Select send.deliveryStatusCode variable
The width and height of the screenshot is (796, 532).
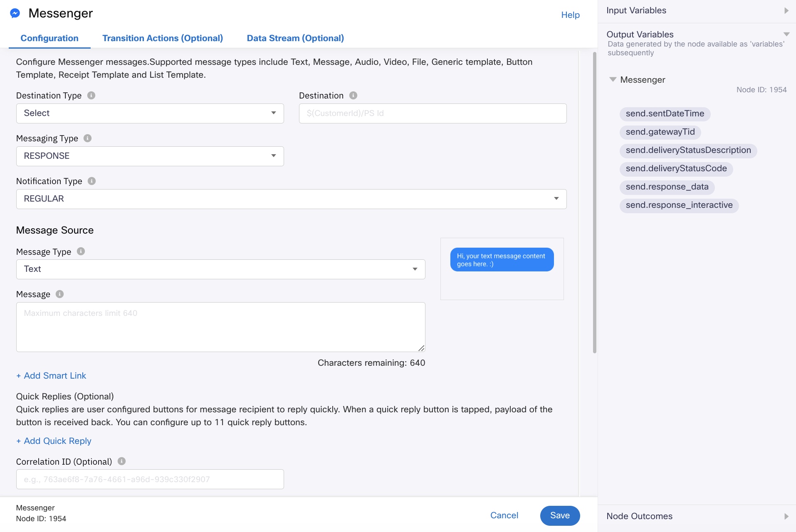[676, 169]
